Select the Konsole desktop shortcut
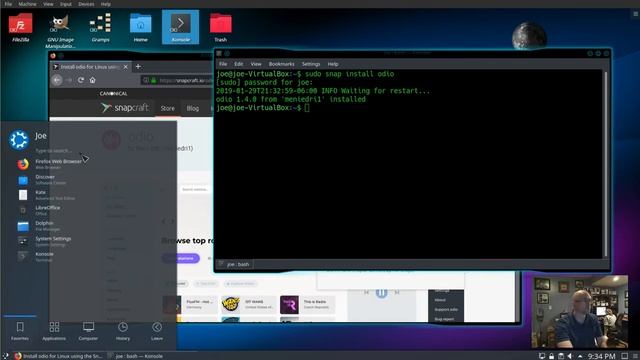This screenshot has width=640, height=360. tap(180, 28)
